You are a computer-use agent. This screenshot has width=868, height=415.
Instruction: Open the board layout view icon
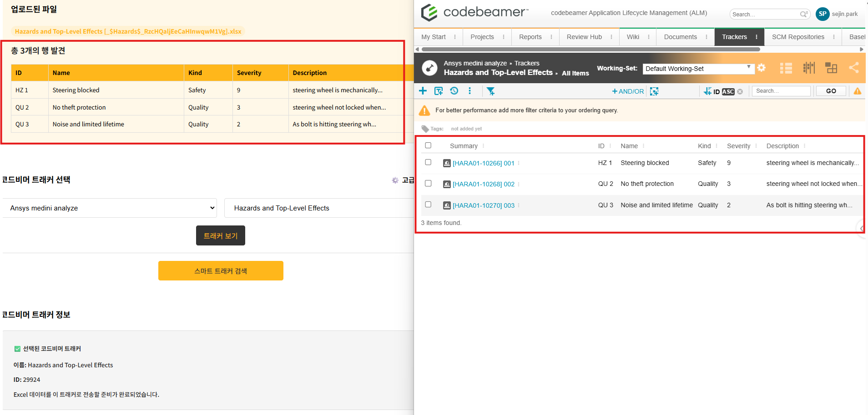pyautogui.click(x=831, y=68)
